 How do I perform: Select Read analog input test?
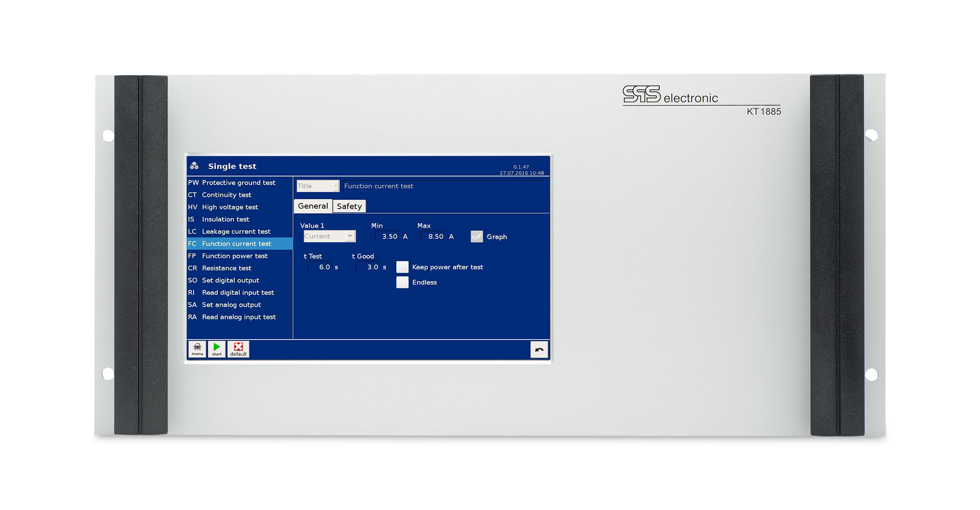[238, 317]
